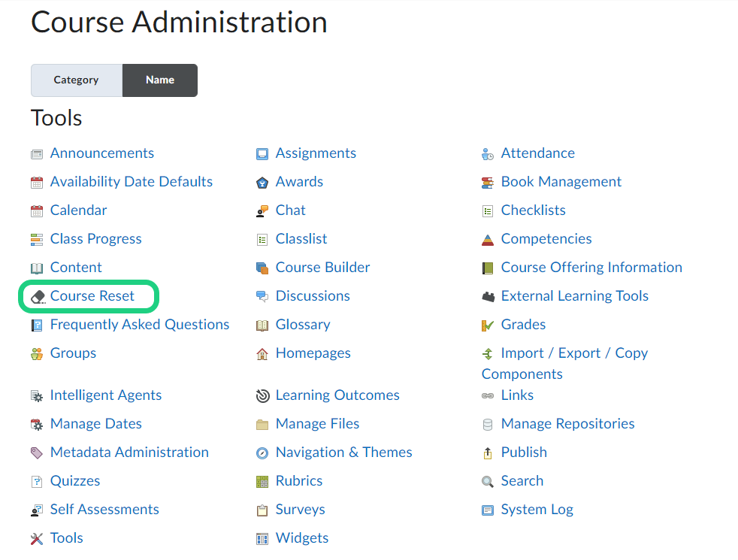The height and width of the screenshot is (560, 738).
Task: Click the Rubrics grid icon
Action: [x=262, y=482]
